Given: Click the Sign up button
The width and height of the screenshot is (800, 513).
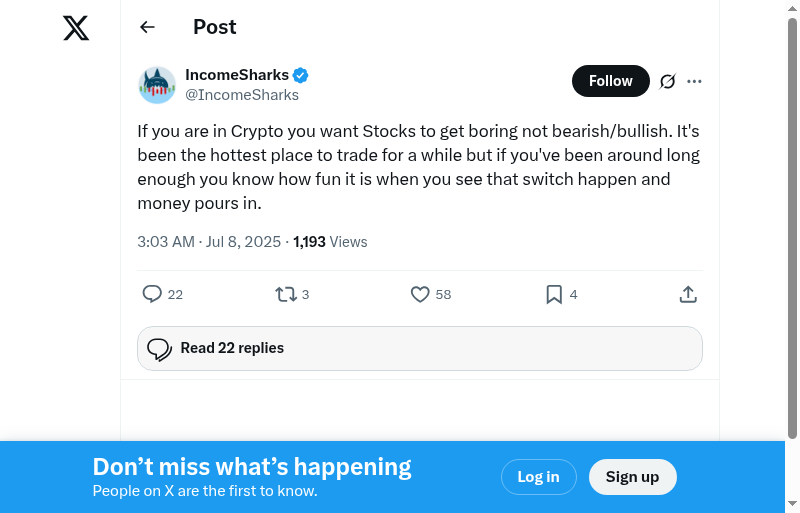Looking at the screenshot, I should click(x=632, y=477).
